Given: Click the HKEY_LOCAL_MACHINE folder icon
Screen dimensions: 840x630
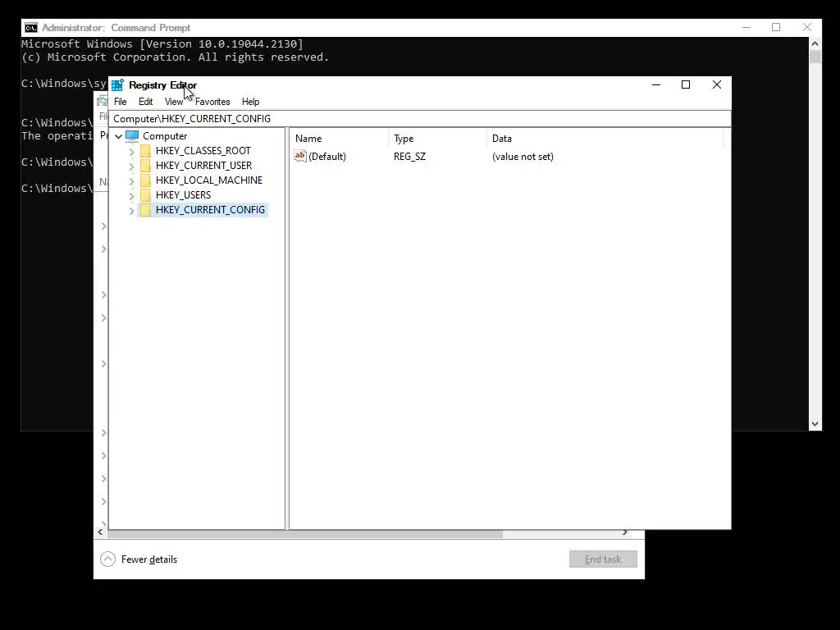Looking at the screenshot, I should pos(145,180).
